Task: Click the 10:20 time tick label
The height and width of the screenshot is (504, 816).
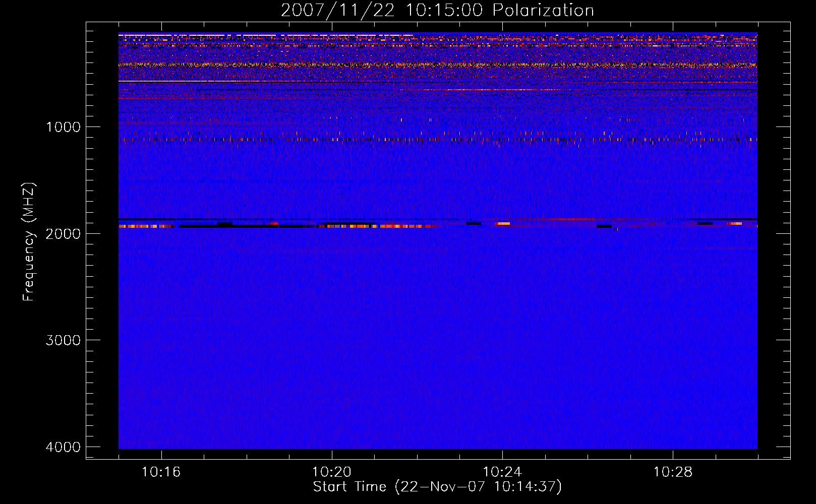Action: pos(332,472)
